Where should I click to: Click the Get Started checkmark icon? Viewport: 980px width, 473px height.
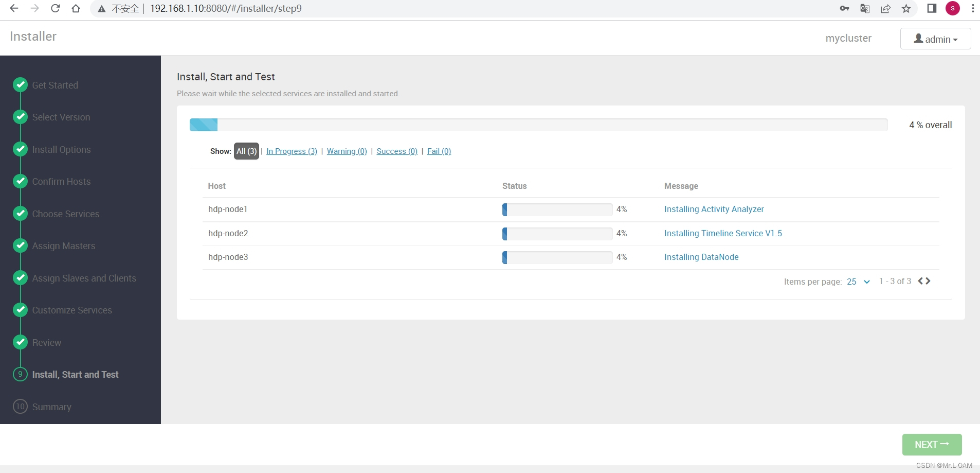pos(20,84)
